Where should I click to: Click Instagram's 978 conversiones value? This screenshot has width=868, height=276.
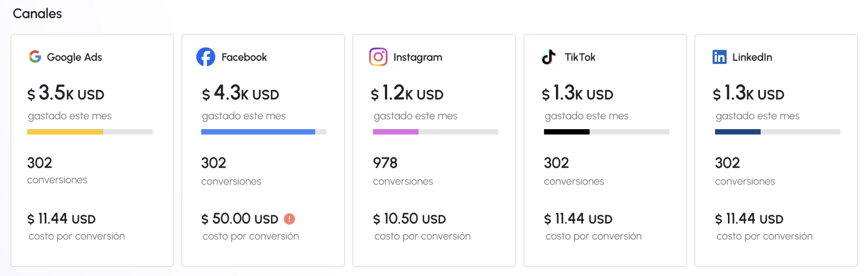pyautogui.click(x=385, y=163)
